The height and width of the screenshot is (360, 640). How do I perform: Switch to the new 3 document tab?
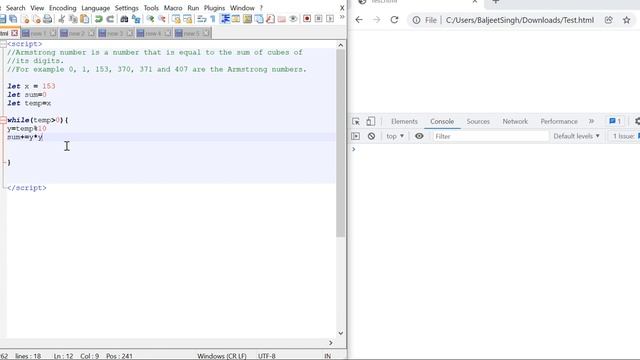point(116,33)
